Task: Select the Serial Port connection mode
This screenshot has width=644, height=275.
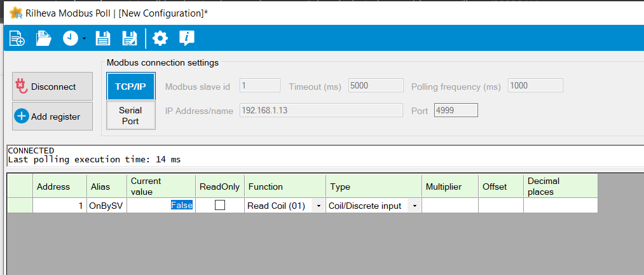Action: pos(130,115)
